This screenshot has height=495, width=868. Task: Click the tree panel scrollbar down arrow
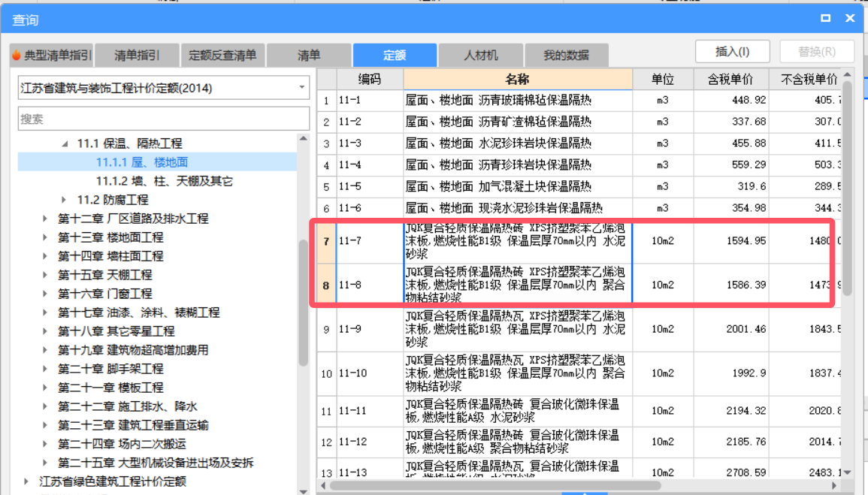[x=304, y=490]
